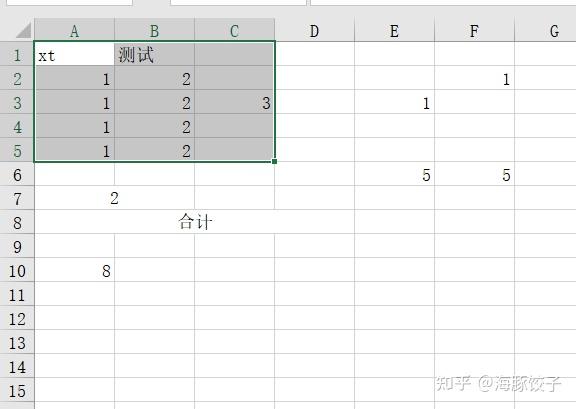Viewport: 576px width, 409px height.
Task: Select column F header
Action: coord(475,30)
